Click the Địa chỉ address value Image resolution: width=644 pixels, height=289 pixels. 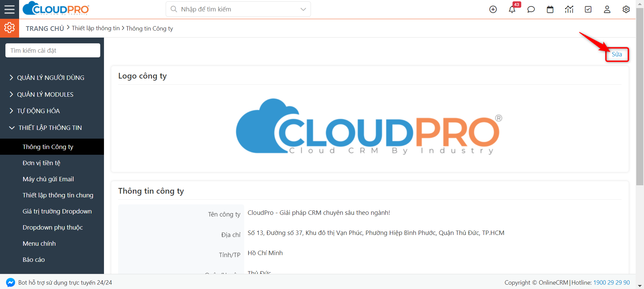[376, 233]
